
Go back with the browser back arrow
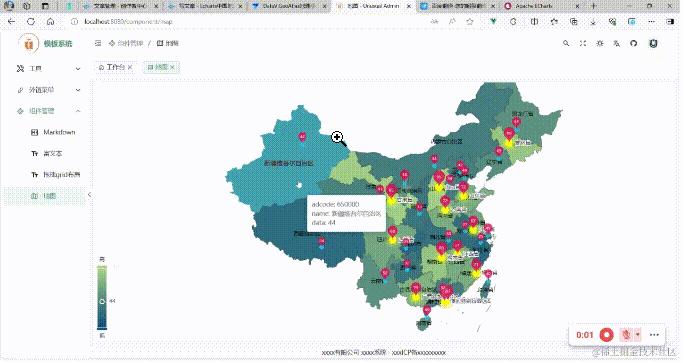12,21
